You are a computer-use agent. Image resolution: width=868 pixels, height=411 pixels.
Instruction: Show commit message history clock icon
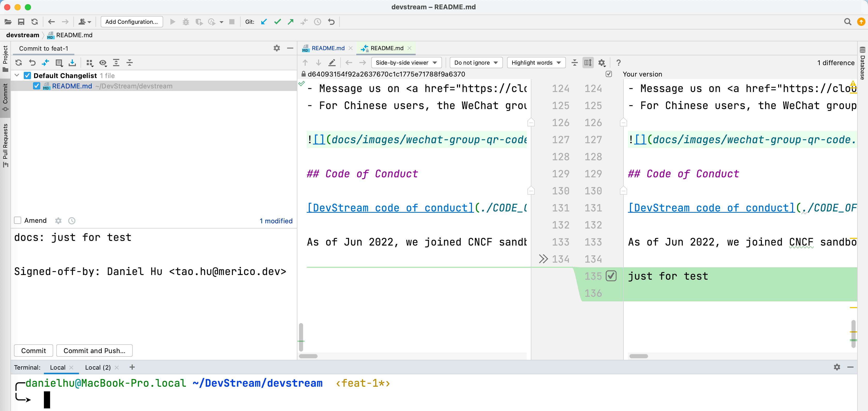72,221
